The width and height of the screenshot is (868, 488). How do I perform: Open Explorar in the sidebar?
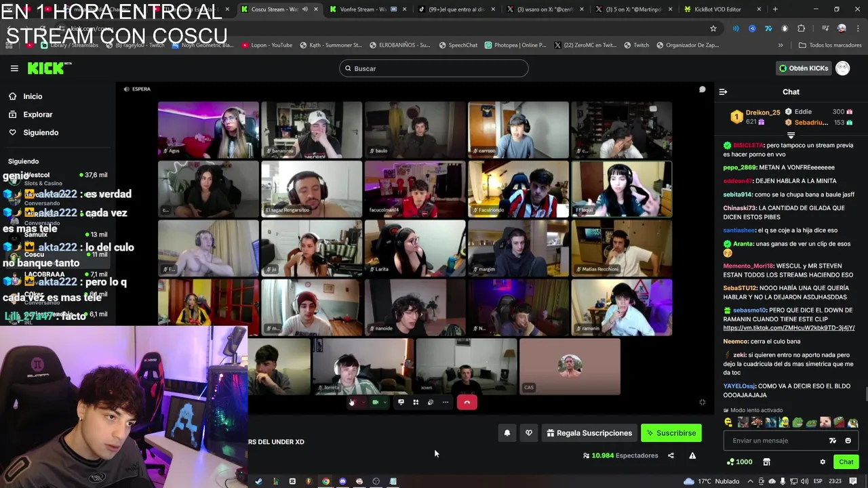pyautogui.click(x=37, y=115)
